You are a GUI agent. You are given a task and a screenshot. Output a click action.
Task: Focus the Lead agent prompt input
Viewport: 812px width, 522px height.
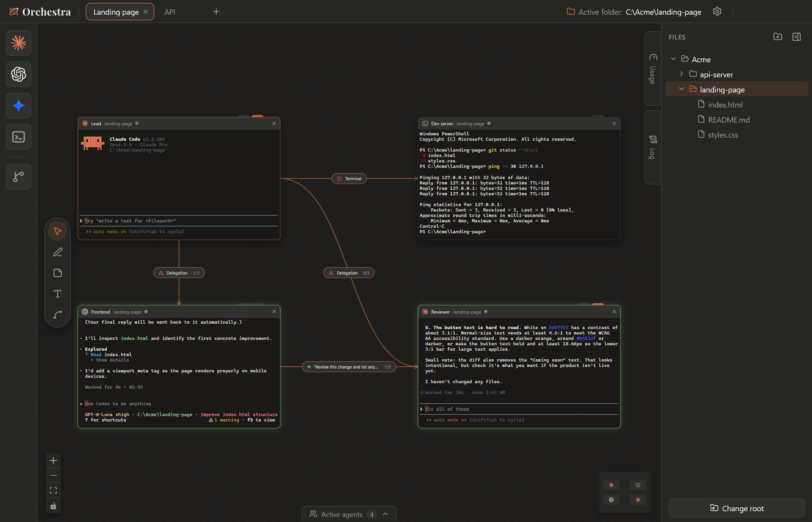click(x=179, y=221)
